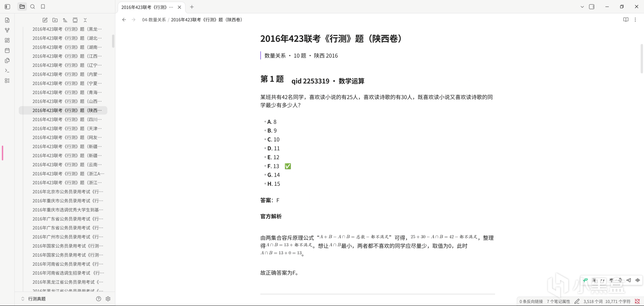Switch to reading view via book icon
This screenshot has height=306, width=644.
tap(626, 20)
